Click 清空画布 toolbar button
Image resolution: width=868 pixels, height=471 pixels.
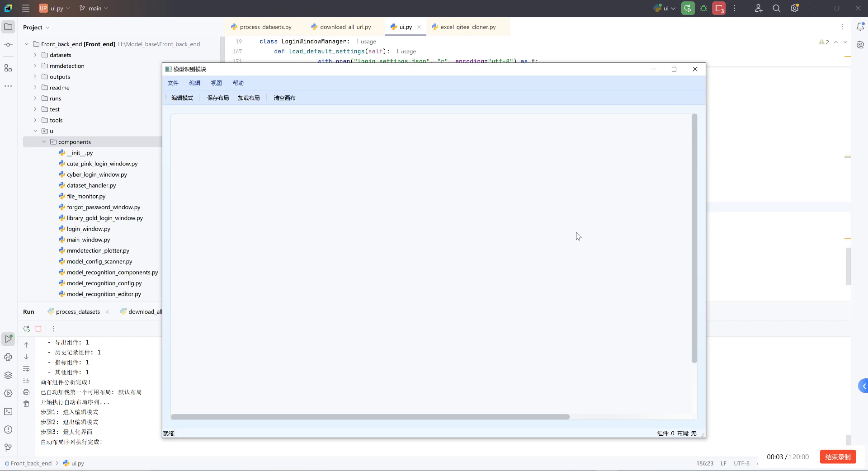tap(284, 98)
